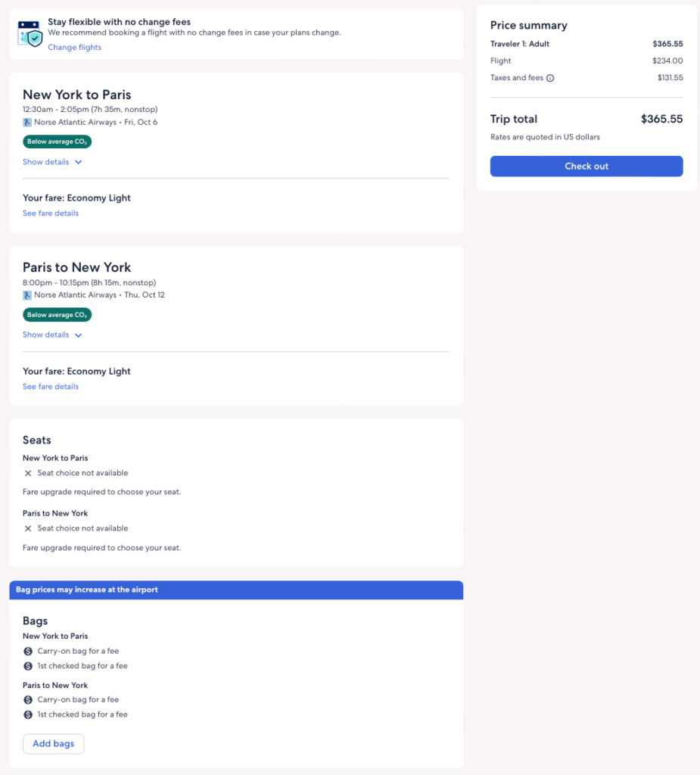The height and width of the screenshot is (775, 700).
Task: Click Below average CO₂ badge on outbound flight
Action: (x=57, y=142)
